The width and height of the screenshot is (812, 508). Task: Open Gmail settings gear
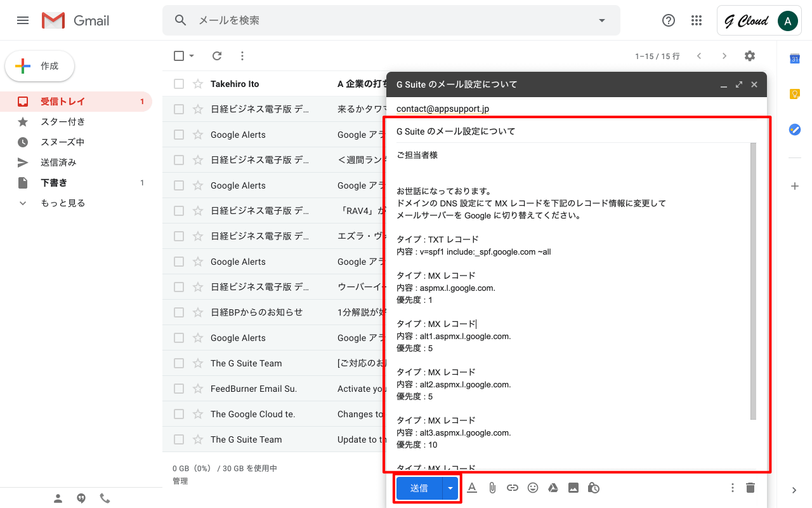(x=750, y=56)
